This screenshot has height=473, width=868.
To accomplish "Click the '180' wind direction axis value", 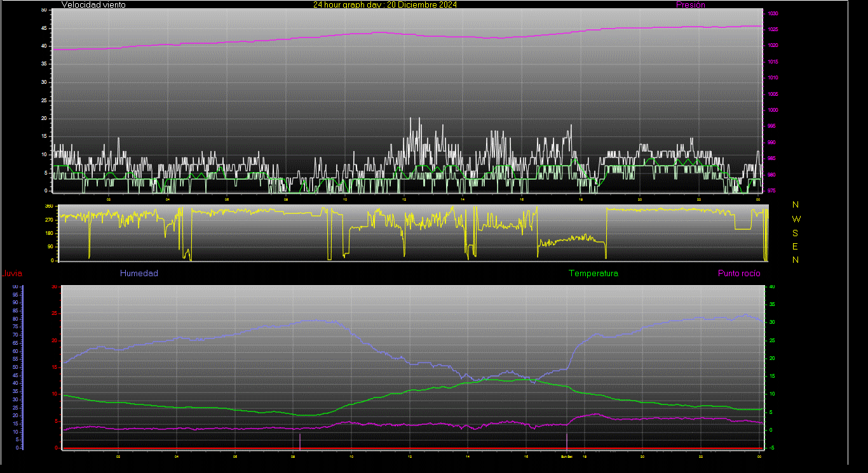I will tap(49, 233).
